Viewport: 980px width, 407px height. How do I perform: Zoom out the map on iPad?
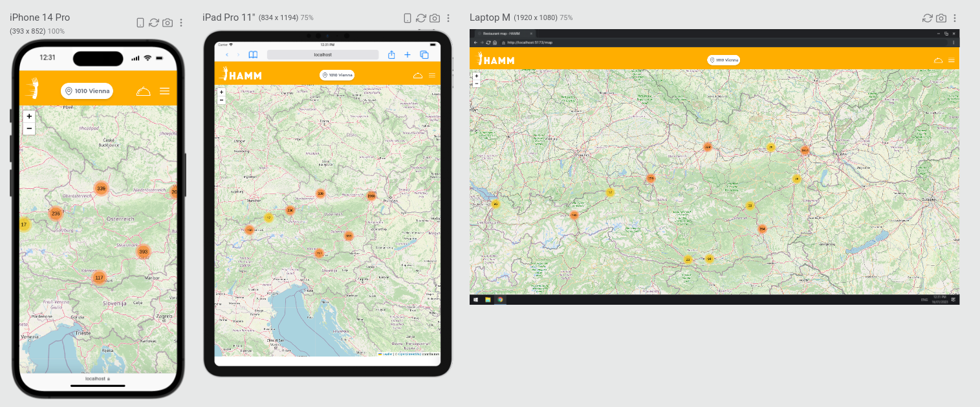click(x=221, y=100)
